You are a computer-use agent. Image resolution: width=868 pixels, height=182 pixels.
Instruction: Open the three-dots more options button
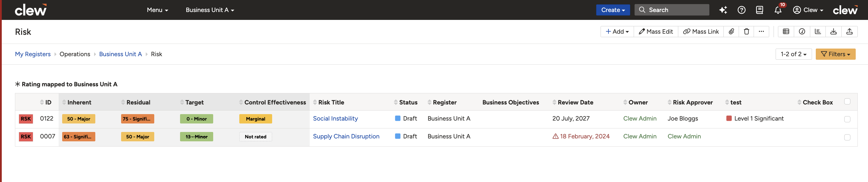click(761, 32)
